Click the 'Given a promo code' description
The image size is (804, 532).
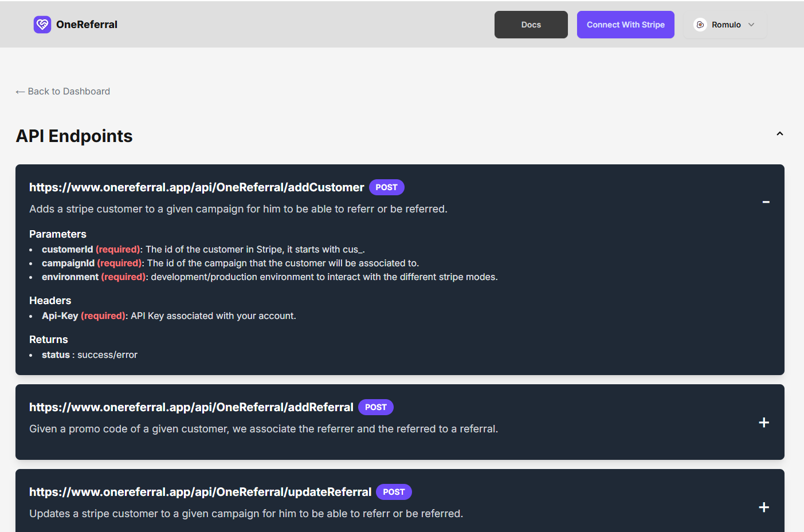tap(264, 429)
